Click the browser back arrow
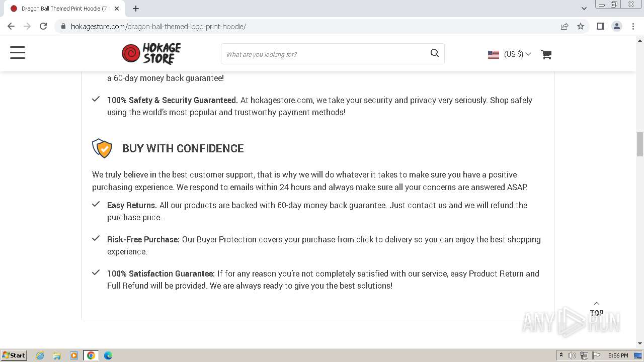Screen dimensions: 644x362 click(11, 26)
